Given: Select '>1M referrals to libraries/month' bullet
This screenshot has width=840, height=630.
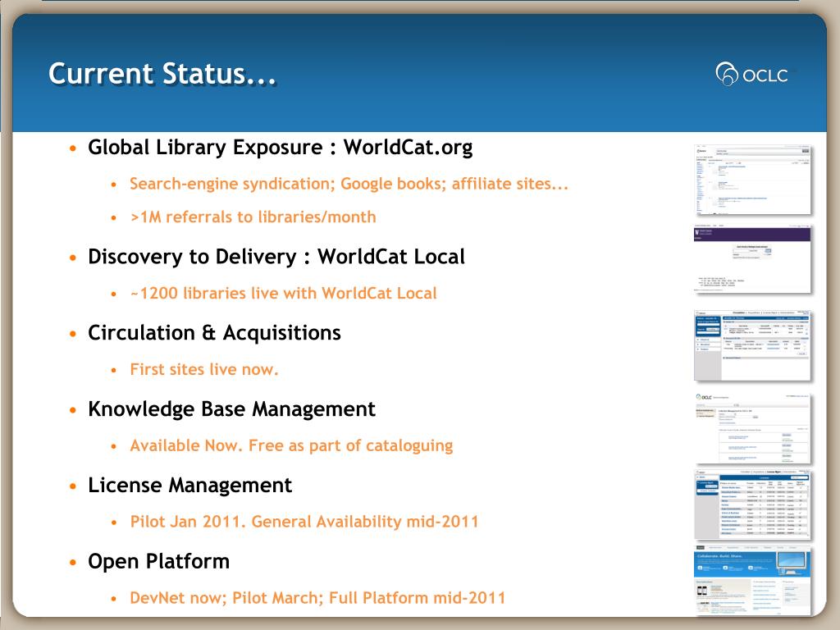Looking at the screenshot, I should click(253, 217).
